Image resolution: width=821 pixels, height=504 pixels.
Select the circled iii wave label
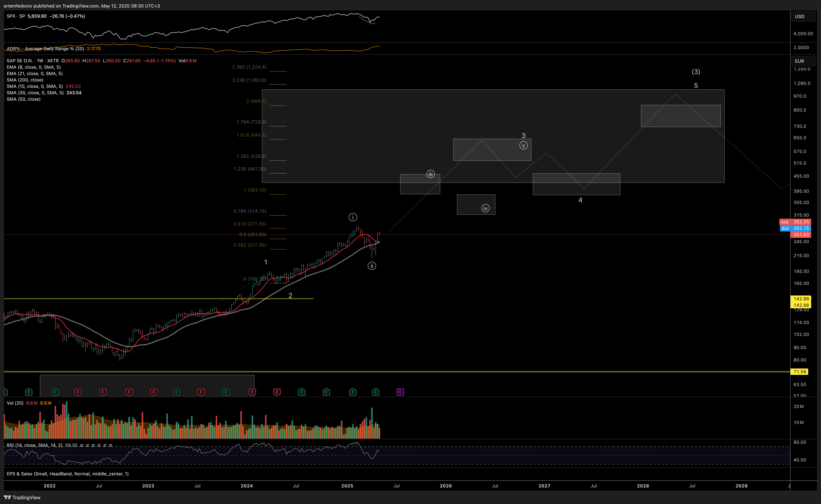(x=430, y=174)
